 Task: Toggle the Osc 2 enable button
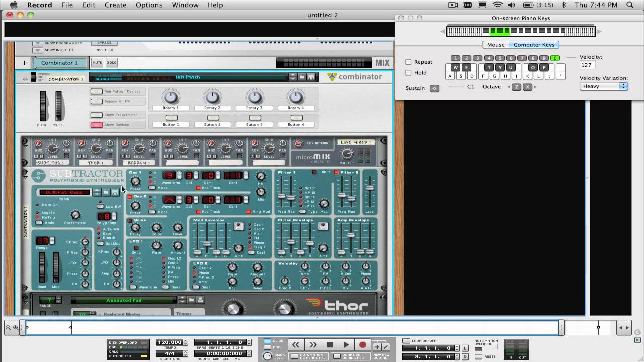click(130, 197)
